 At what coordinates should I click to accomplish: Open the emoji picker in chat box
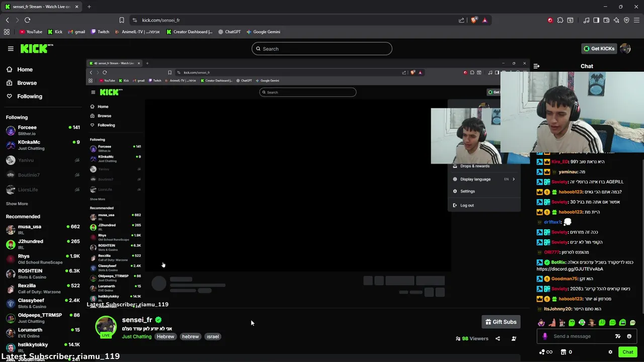(x=629, y=336)
